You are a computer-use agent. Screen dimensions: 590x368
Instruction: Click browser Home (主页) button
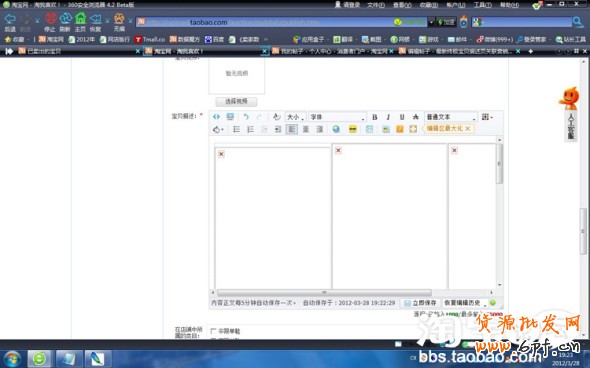(80, 21)
